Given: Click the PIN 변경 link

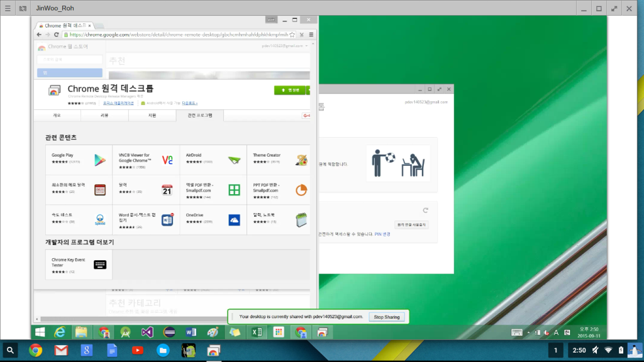Looking at the screenshot, I should coord(382,234).
